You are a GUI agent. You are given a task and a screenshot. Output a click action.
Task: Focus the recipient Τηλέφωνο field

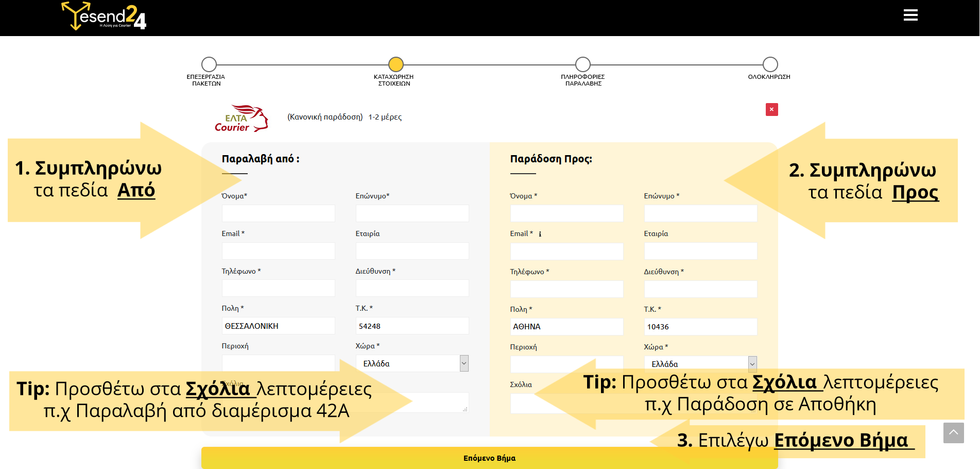[x=566, y=289]
